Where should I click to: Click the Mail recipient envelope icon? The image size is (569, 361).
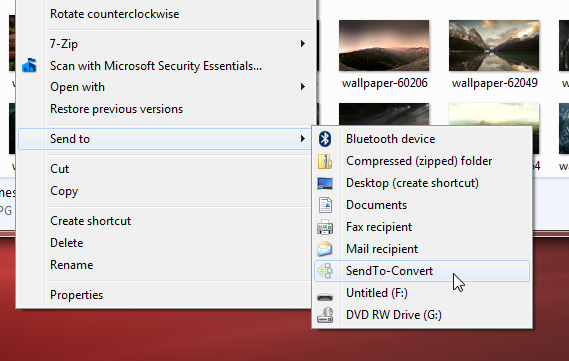pyautogui.click(x=325, y=249)
